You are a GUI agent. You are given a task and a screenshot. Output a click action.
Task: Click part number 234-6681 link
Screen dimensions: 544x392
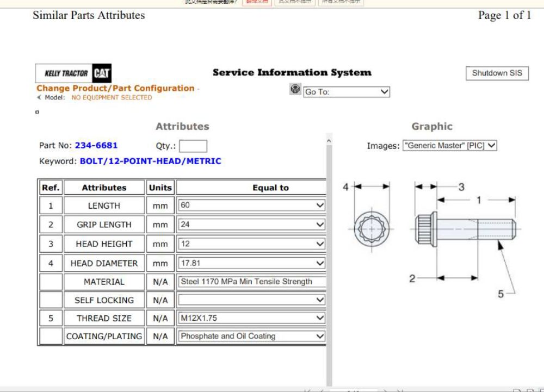(x=96, y=145)
